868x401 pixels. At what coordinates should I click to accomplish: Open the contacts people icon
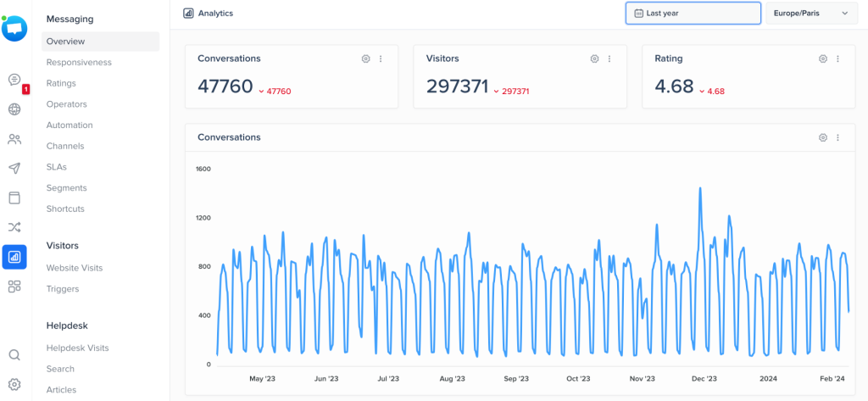(14, 139)
